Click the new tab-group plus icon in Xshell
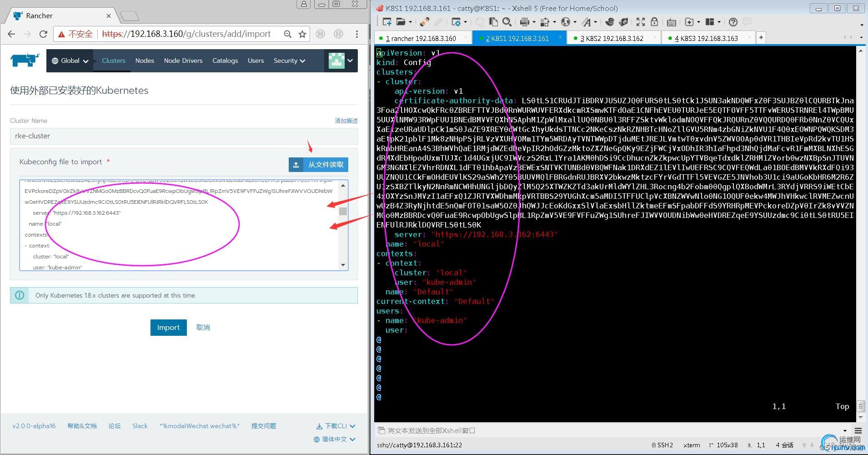 click(x=689, y=22)
